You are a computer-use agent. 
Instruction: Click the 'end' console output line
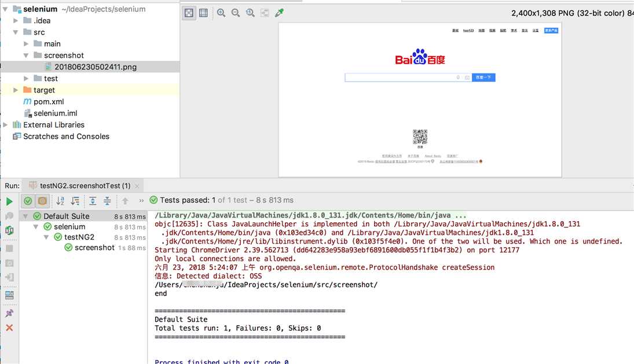[160, 293]
